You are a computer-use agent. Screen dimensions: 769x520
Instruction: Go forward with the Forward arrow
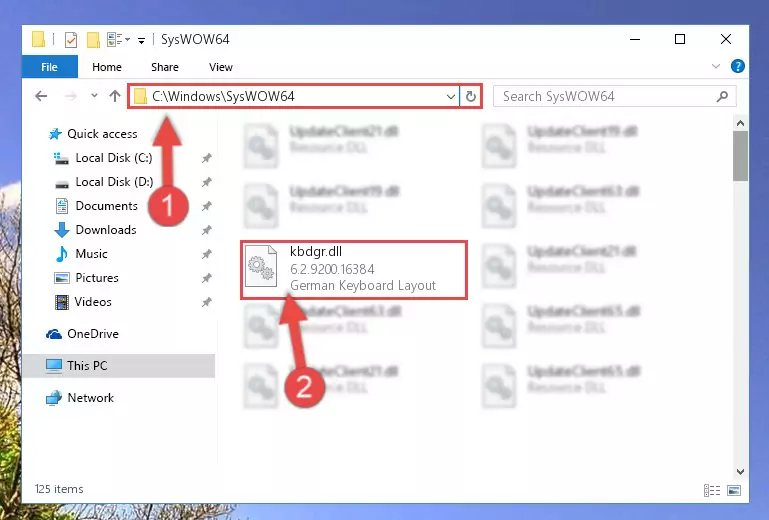[x=70, y=96]
